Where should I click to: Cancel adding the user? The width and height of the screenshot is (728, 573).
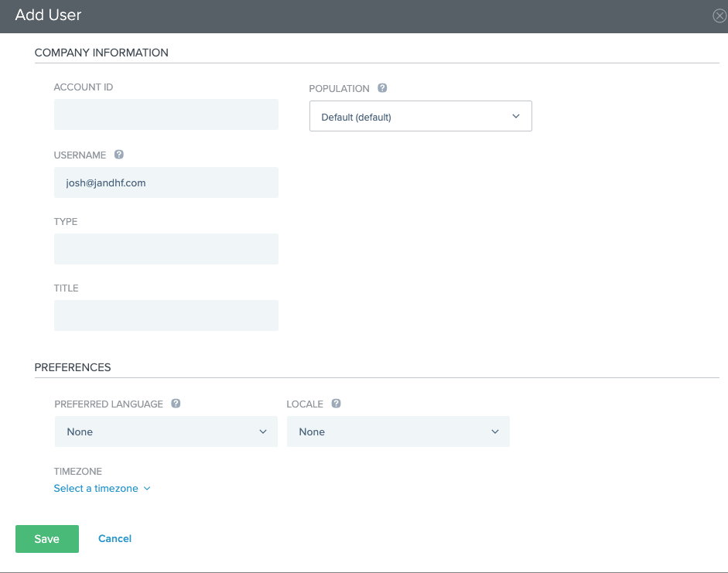(114, 538)
